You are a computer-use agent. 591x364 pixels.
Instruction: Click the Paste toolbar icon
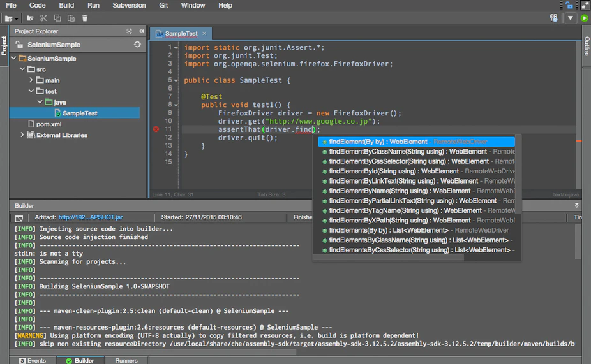point(71,18)
